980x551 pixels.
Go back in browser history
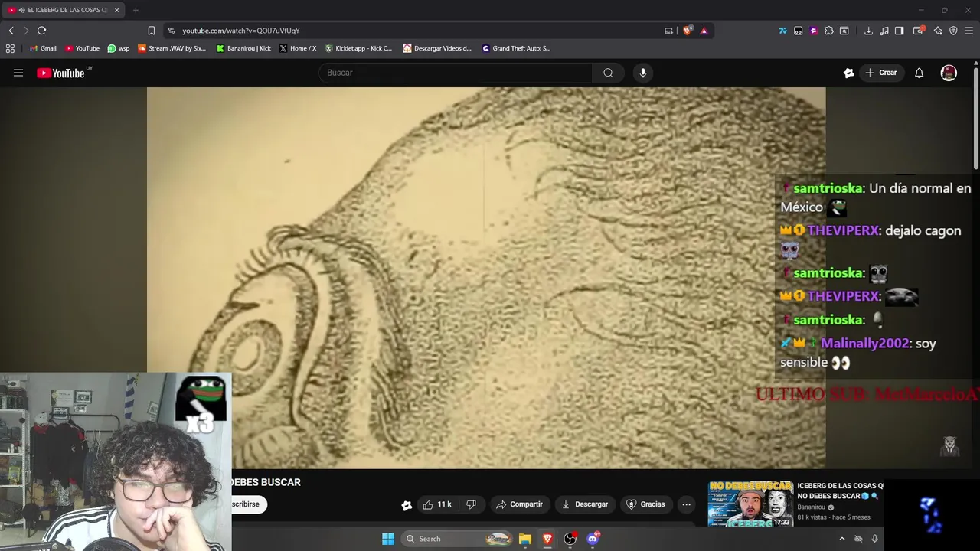[x=11, y=31]
